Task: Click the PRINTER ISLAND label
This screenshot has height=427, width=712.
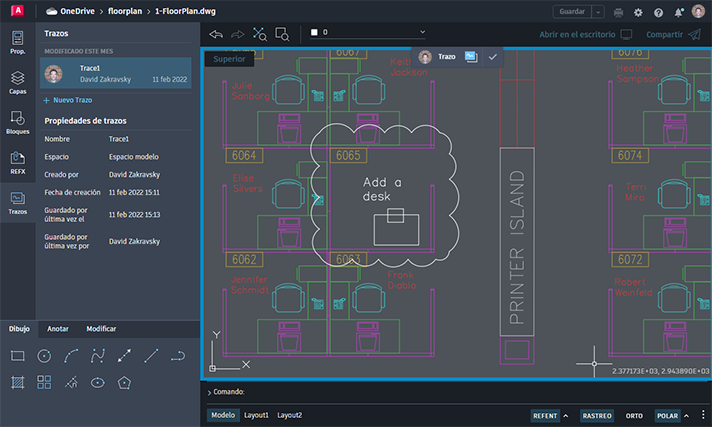Action: (517, 248)
